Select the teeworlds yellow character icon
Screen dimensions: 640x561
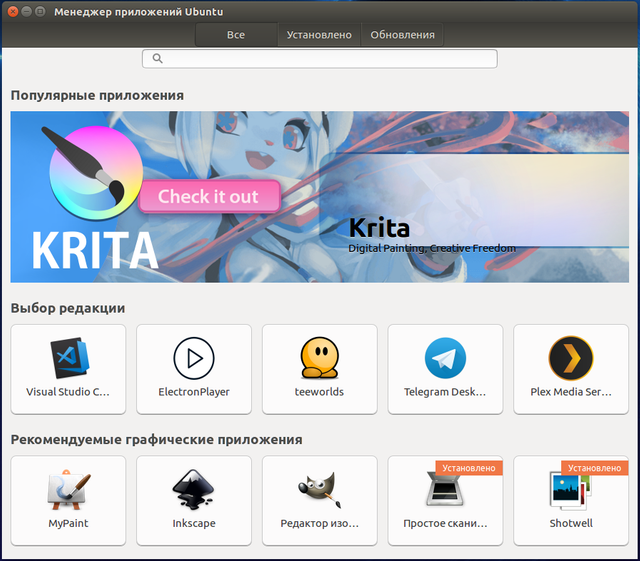(x=320, y=358)
